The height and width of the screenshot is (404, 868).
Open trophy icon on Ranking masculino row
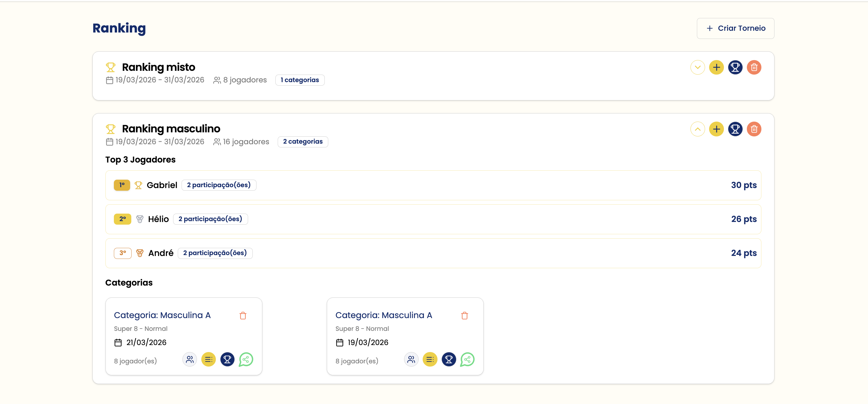point(735,129)
